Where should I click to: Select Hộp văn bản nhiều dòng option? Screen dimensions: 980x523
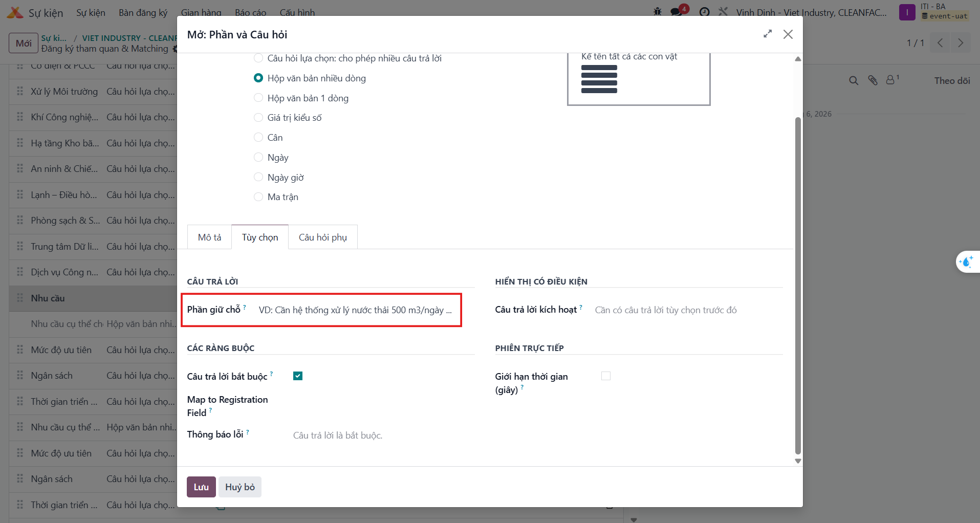(x=258, y=78)
